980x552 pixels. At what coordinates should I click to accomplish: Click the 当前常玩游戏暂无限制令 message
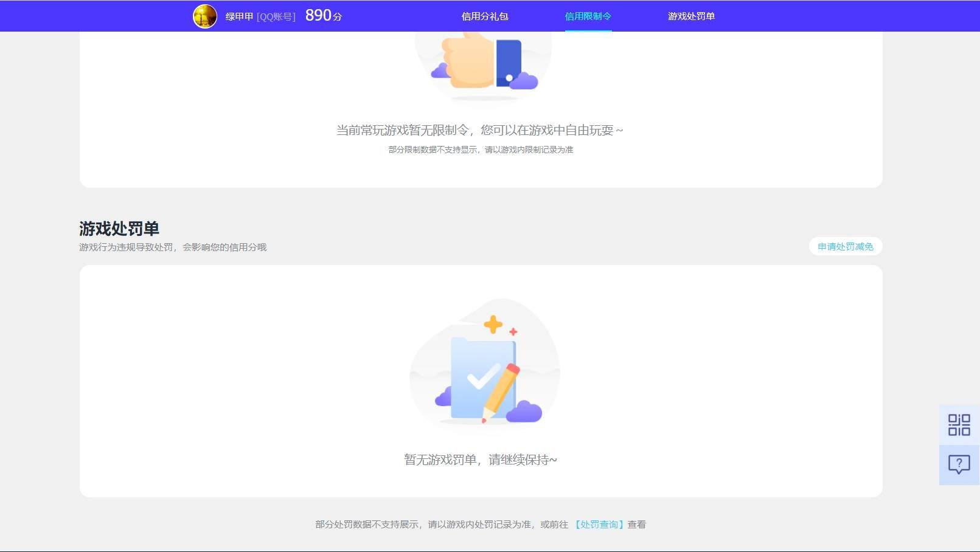click(x=480, y=130)
